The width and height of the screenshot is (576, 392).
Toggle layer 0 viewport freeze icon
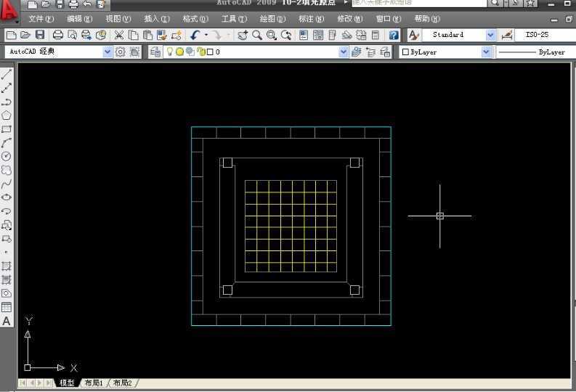click(190, 52)
